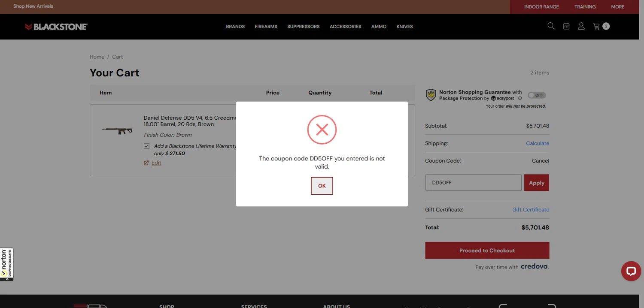This screenshot has width=644, height=308.
Task: Click the red X error icon
Action: coord(322,130)
